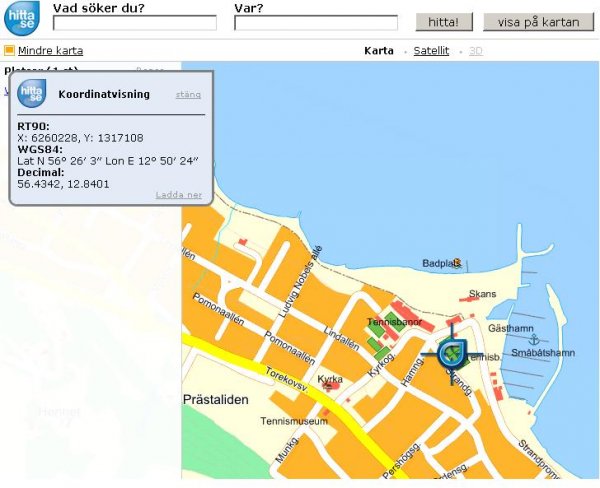
Task: Click the Gästhamn label on map
Action: pyautogui.click(x=510, y=328)
